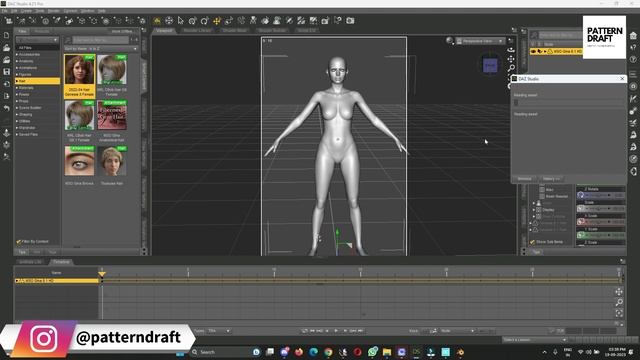Select 2022-04 Hair Genesis 3 Female thumbnail
Image resolution: width=640 pixels, height=360 pixels.
[x=80, y=76]
